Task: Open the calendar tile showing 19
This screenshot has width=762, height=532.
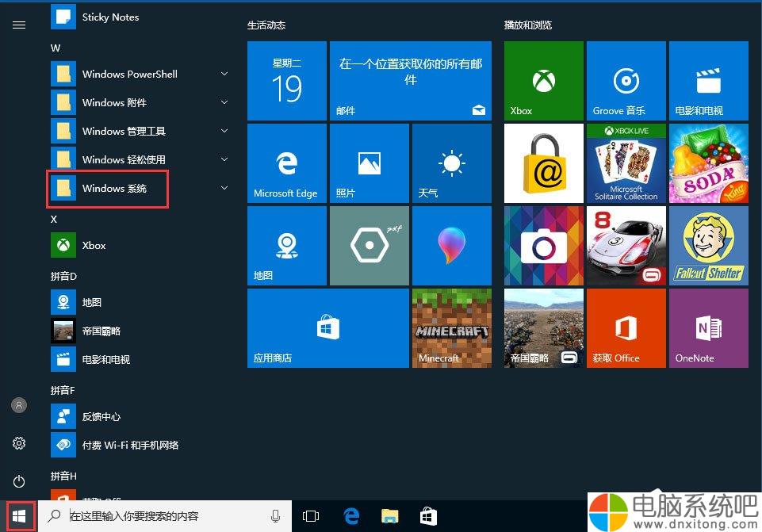Action: click(287, 81)
